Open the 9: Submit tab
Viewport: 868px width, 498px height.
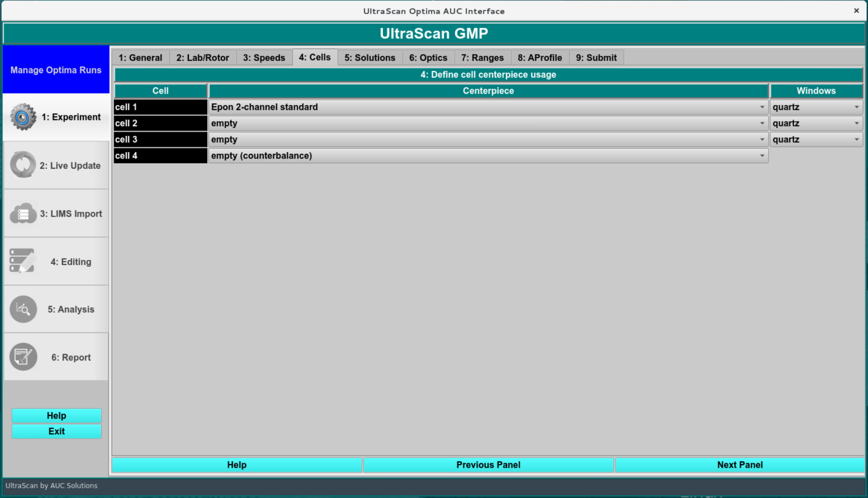click(x=596, y=58)
